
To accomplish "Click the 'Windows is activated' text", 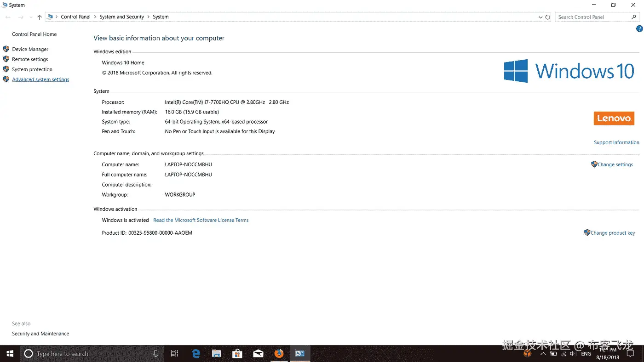I will point(125,220).
